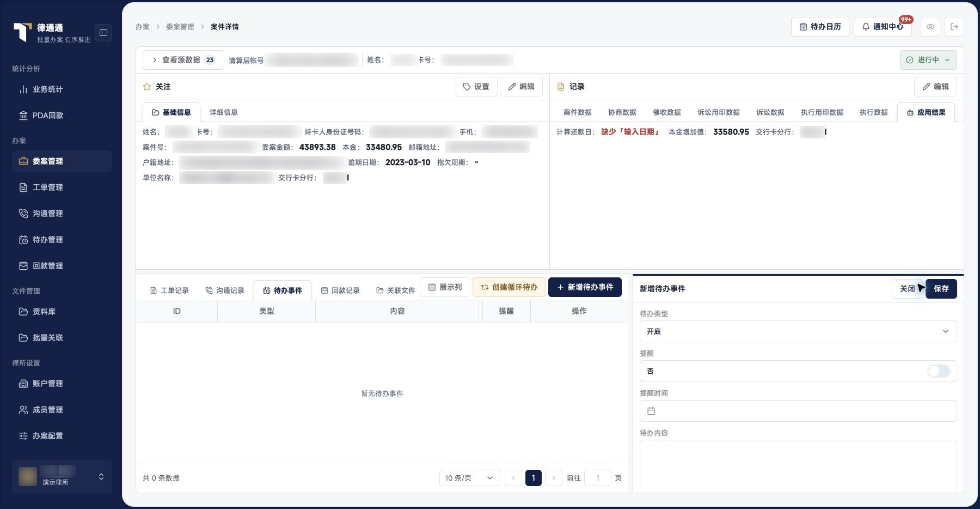The height and width of the screenshot is (509, 980).
Task: Select the 催收数据 tab
Action: pos(667,112)
